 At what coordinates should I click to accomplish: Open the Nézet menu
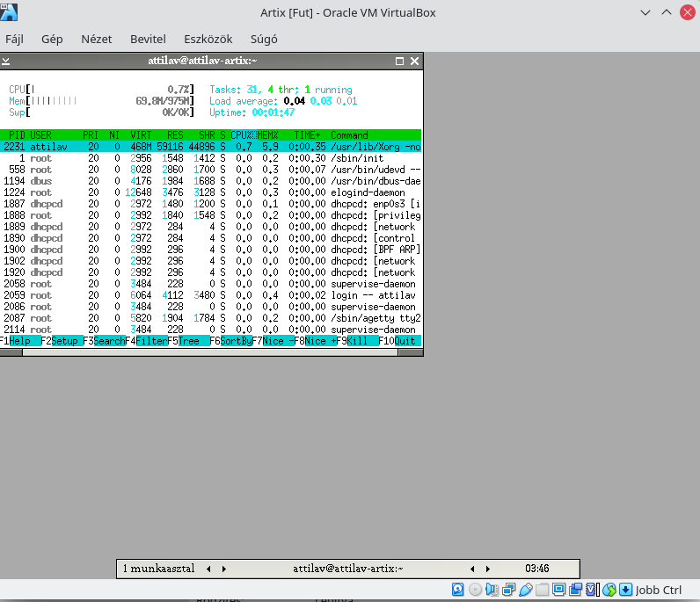point(97,40)
